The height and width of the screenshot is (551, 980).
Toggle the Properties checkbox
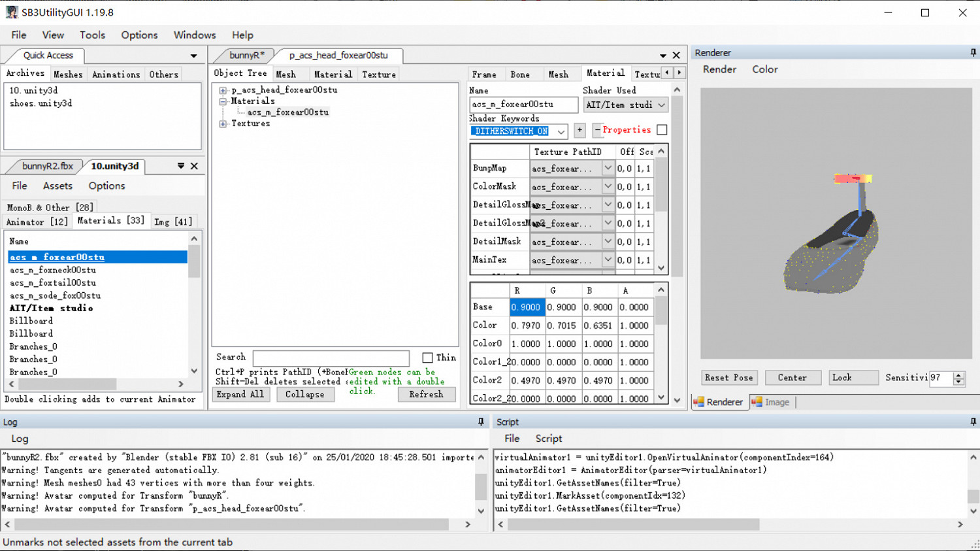[662, 130]
